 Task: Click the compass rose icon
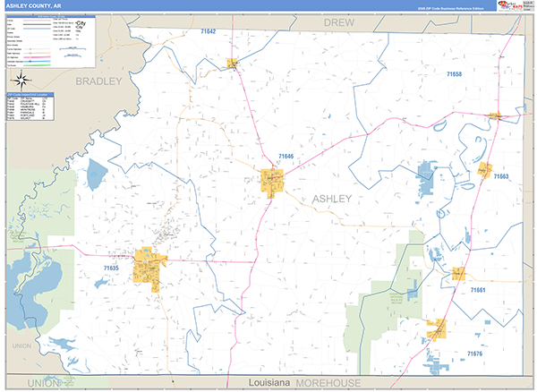point(21,81)
